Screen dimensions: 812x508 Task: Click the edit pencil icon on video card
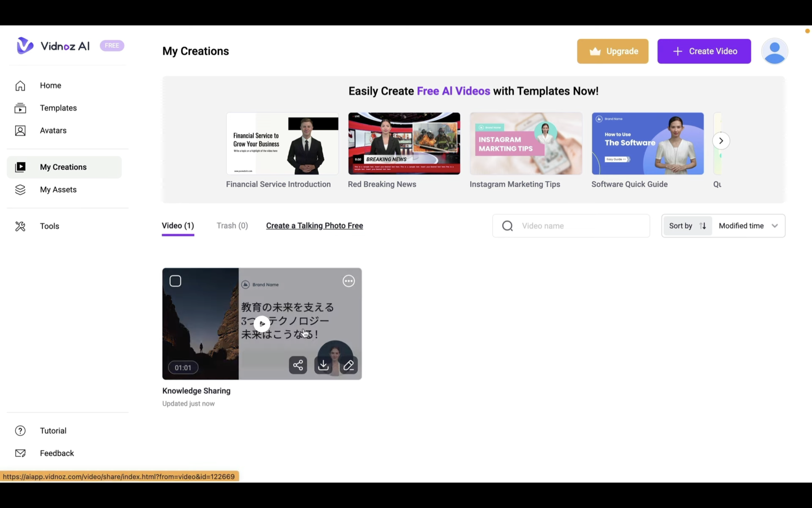(x=348, y=365)
